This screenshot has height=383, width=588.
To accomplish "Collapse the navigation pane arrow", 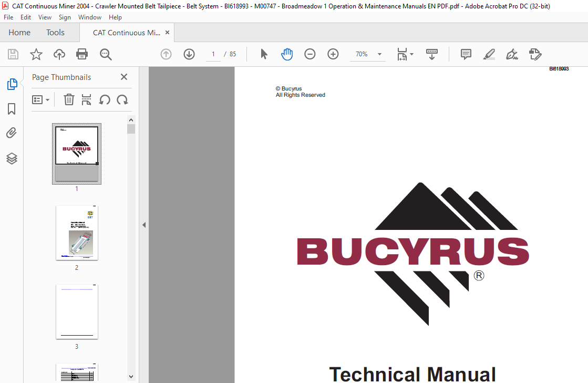I will click(x=144, y=225).
